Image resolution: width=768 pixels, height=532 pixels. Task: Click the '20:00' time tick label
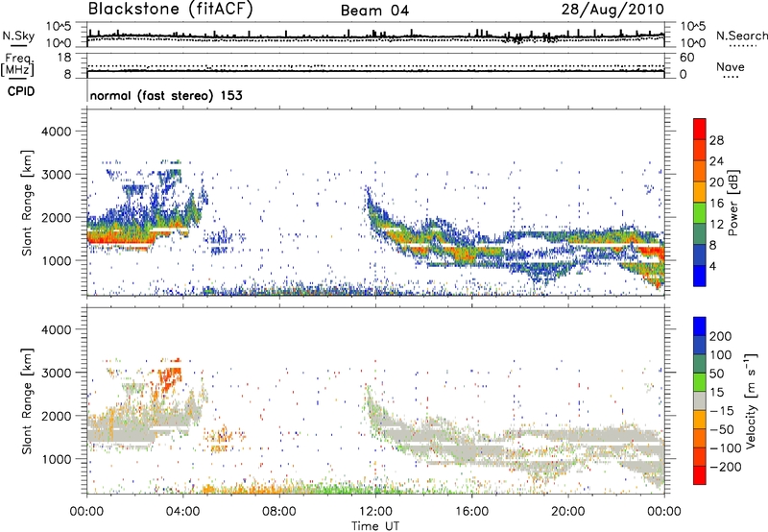coord(567,512)
